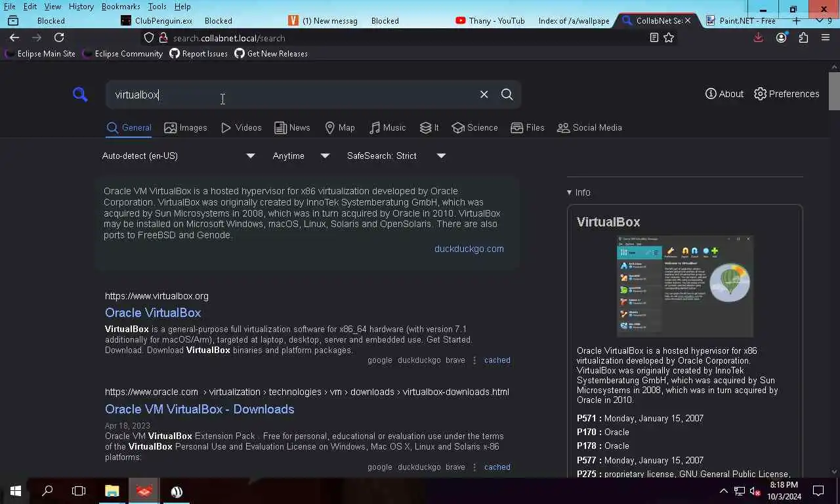This screenshot has width=840, height=504.
Task: Switch to the Paint.NET tab
Action: click(x=742, y=21)
